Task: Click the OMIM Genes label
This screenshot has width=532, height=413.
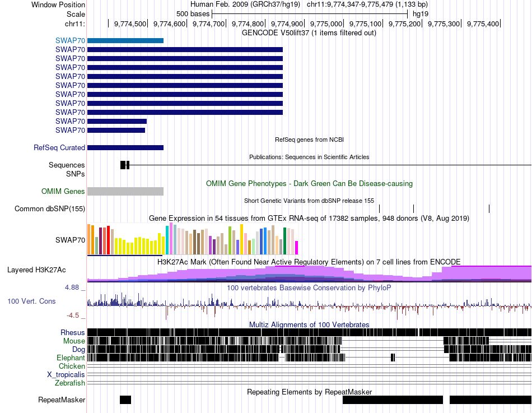Action: pos(63,191)
